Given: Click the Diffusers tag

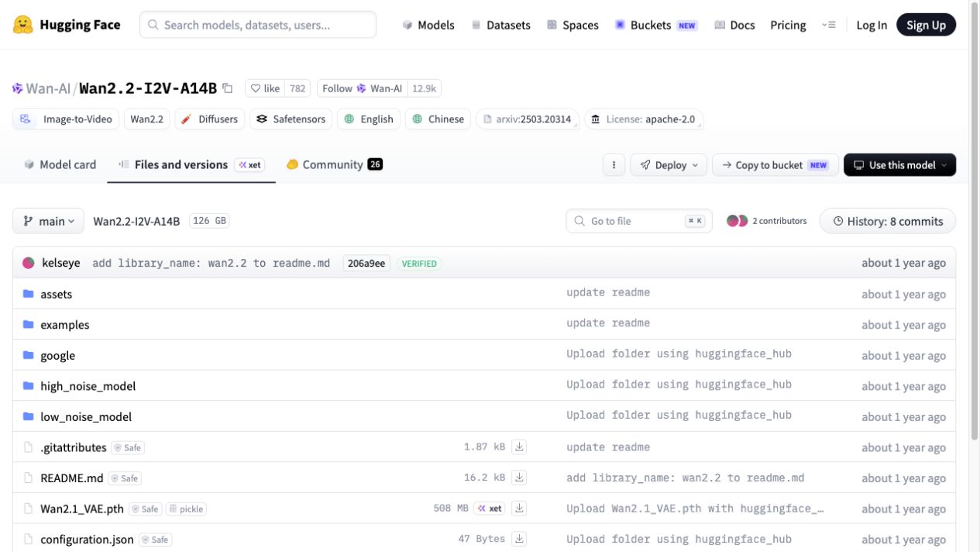Looking at the screenshot, I should [209, 119].
